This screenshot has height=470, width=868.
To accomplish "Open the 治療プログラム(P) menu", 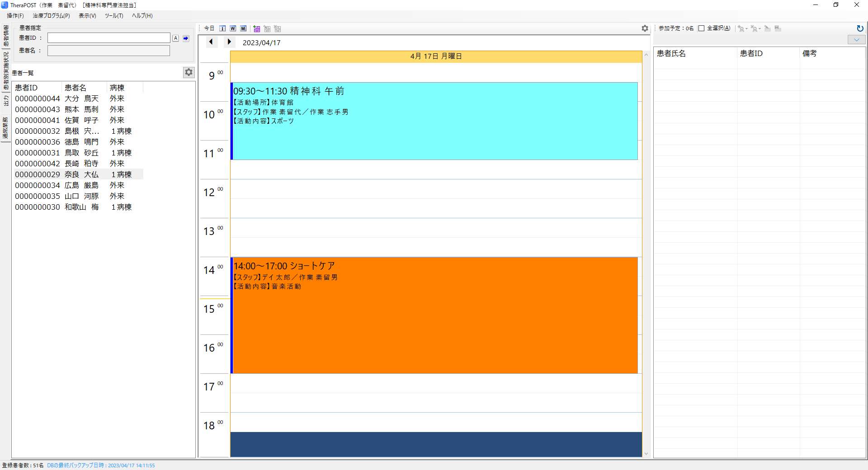I will click(x=51, y=16).
